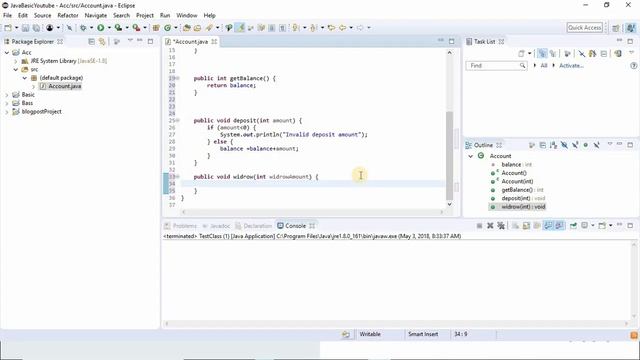Click the Task List help icon
The height and width of the screenshot is (360, 640).
(633, 65)
